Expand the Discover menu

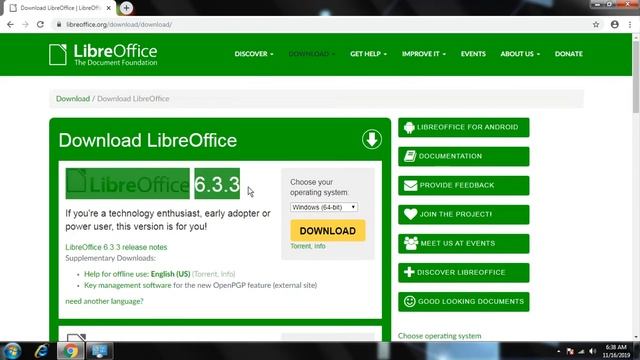[x=254, y=54]
